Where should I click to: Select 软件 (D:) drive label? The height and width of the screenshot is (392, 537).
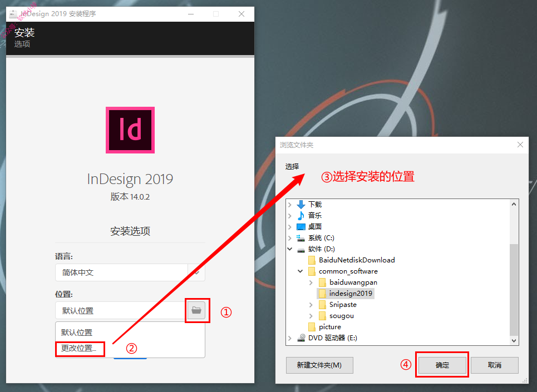click(x=322, y=249)
